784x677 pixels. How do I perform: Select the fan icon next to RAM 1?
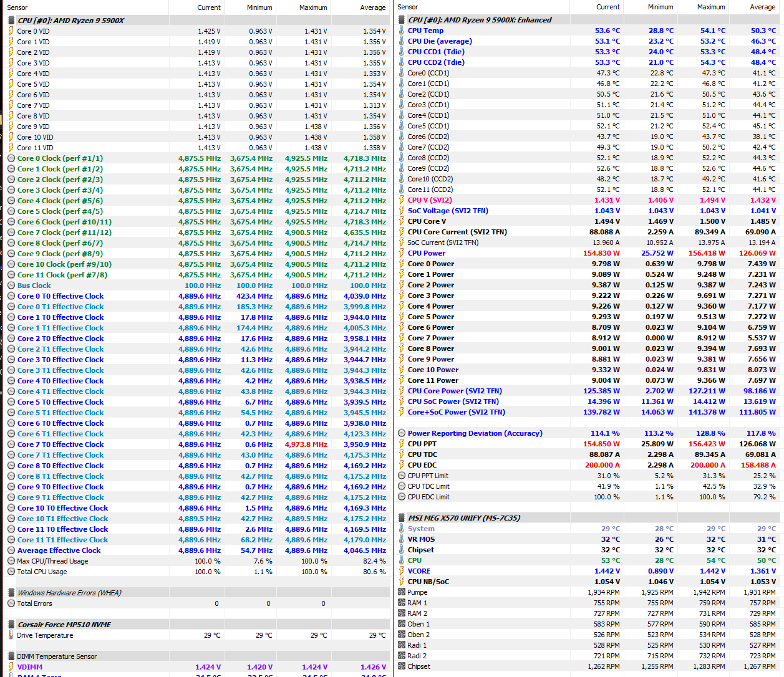402,603
